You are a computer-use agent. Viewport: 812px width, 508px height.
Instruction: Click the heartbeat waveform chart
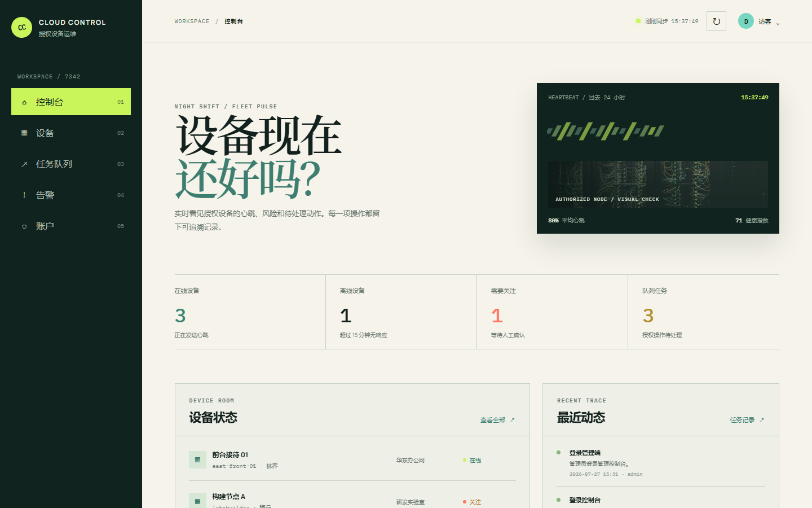click(606, 131)
